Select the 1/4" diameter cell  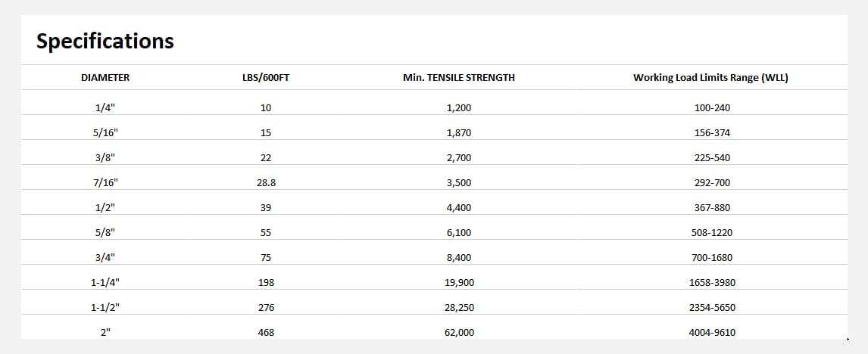105,107
